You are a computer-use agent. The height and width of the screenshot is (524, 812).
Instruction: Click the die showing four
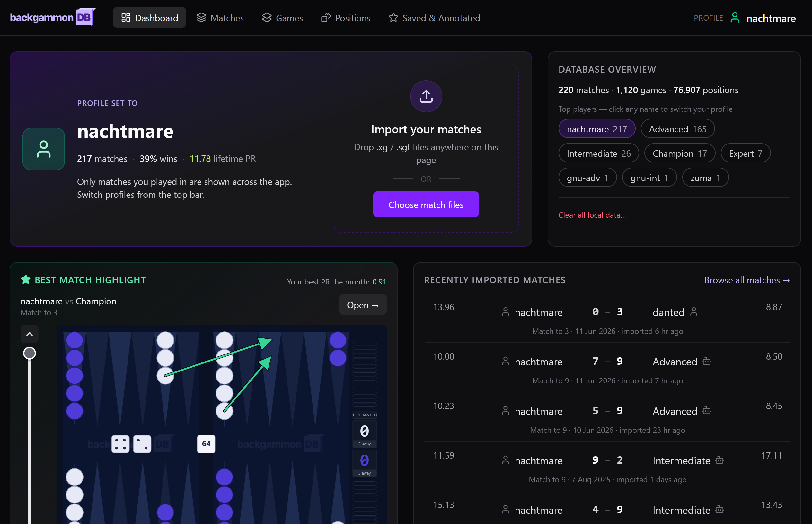click(120, 444)
